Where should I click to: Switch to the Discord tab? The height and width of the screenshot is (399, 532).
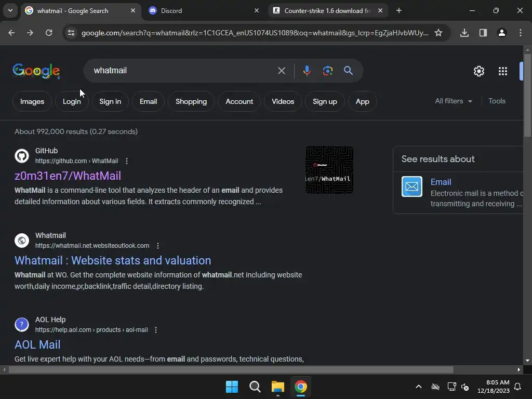click(x=204, y=10)
